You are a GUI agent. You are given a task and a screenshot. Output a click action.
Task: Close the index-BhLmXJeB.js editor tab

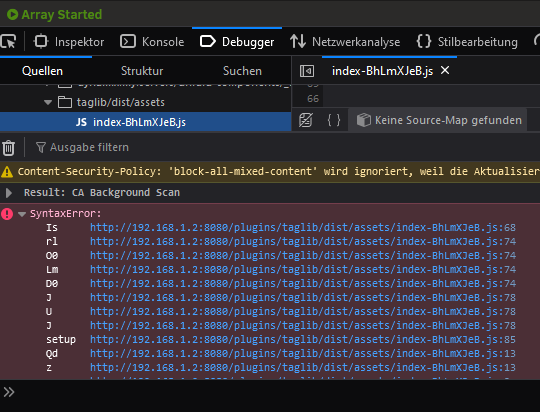click(x=445, y=70)
